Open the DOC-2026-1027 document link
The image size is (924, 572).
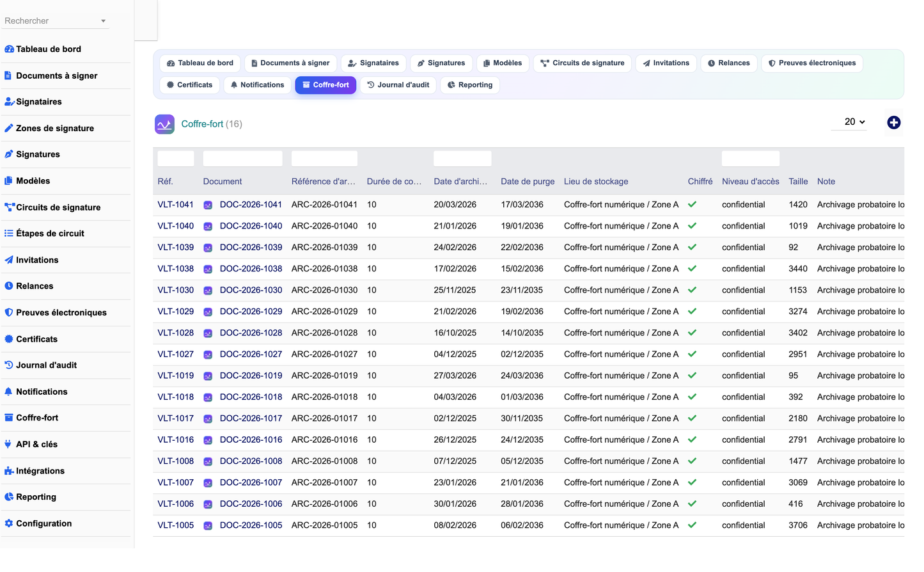click(251, 354)
